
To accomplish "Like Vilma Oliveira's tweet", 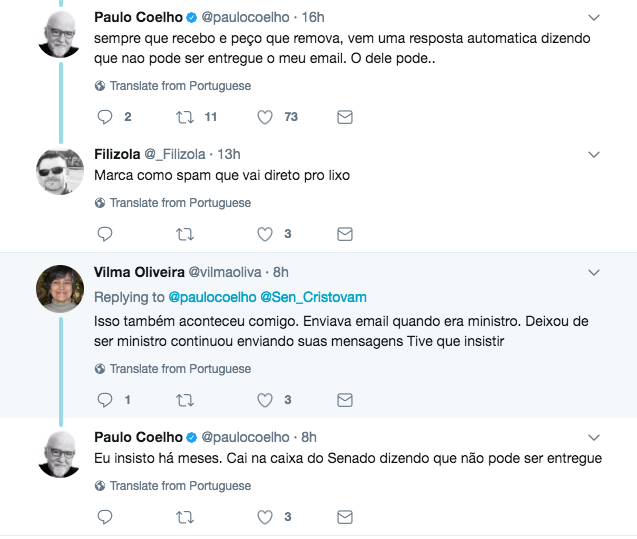I will (265, 400).
